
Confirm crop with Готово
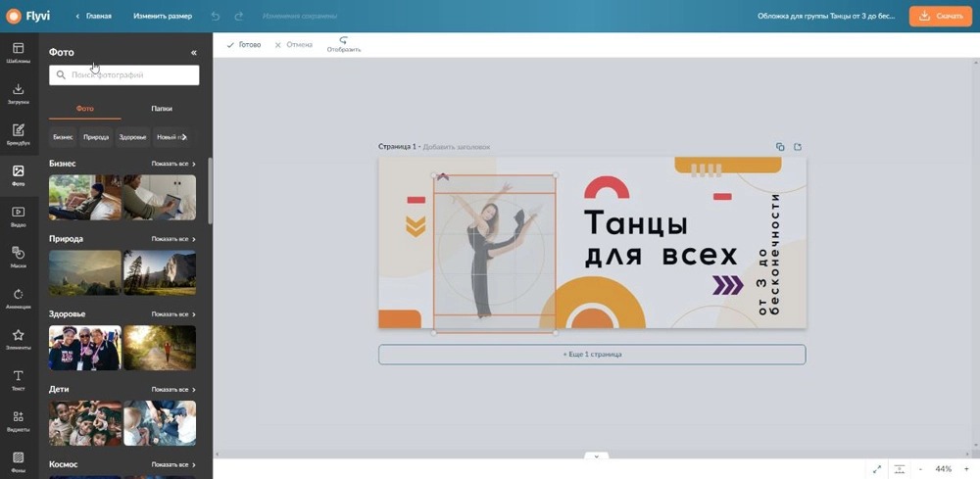point(244,45)
